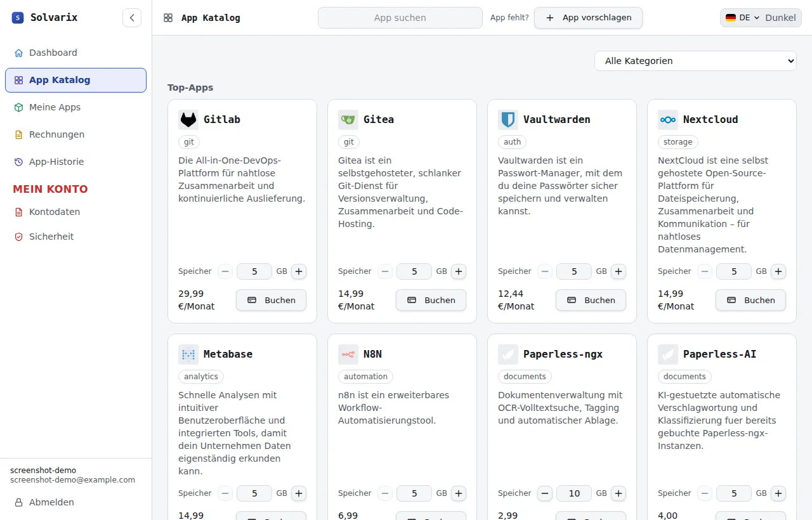This screenshot has width=812, height=520.
Task: Click the storage tag on Nextcloud
Action: (x=678, y=142)
